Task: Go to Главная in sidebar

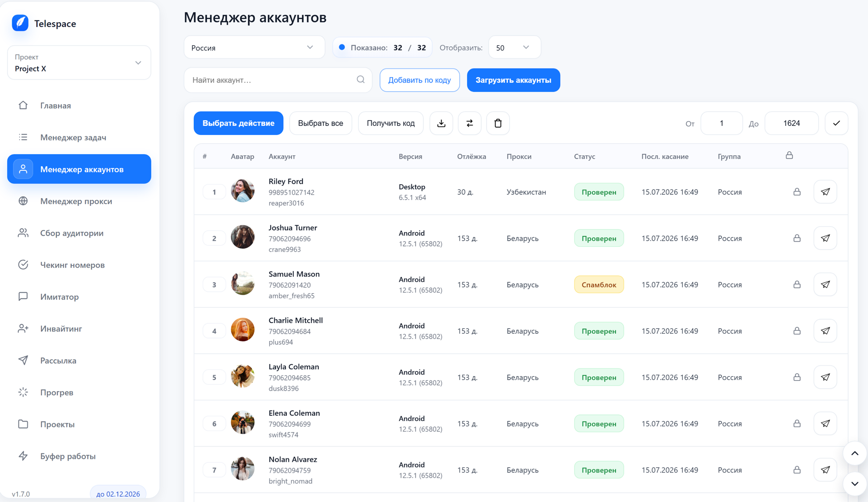Action: coord(79,105)
